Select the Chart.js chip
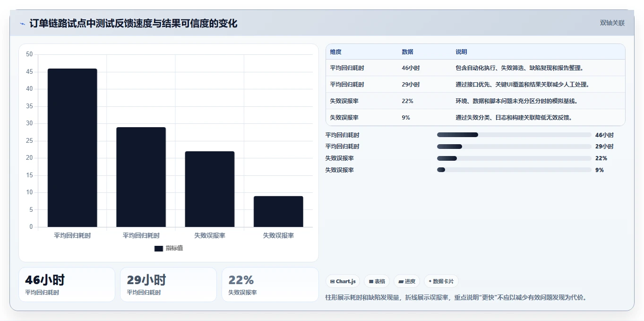644x321 pixels. [x=343, y=281]
